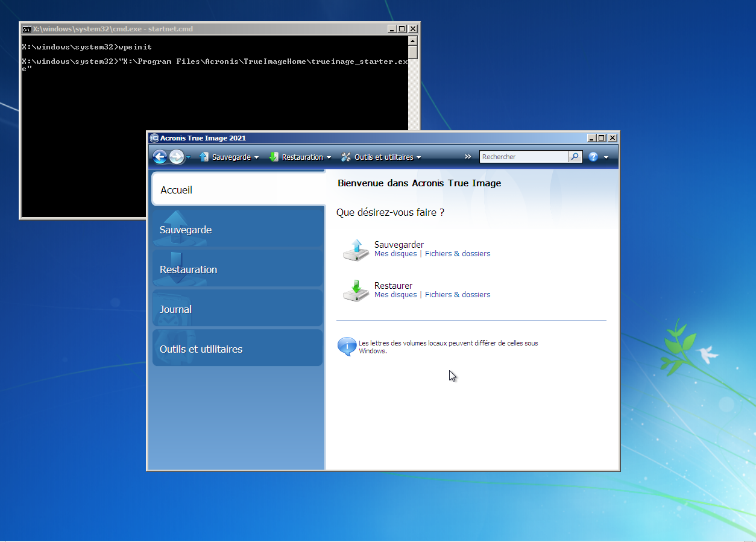Open Mes disques under Sauvegarder
Screen dimensions: 756x542
[395, 254]
